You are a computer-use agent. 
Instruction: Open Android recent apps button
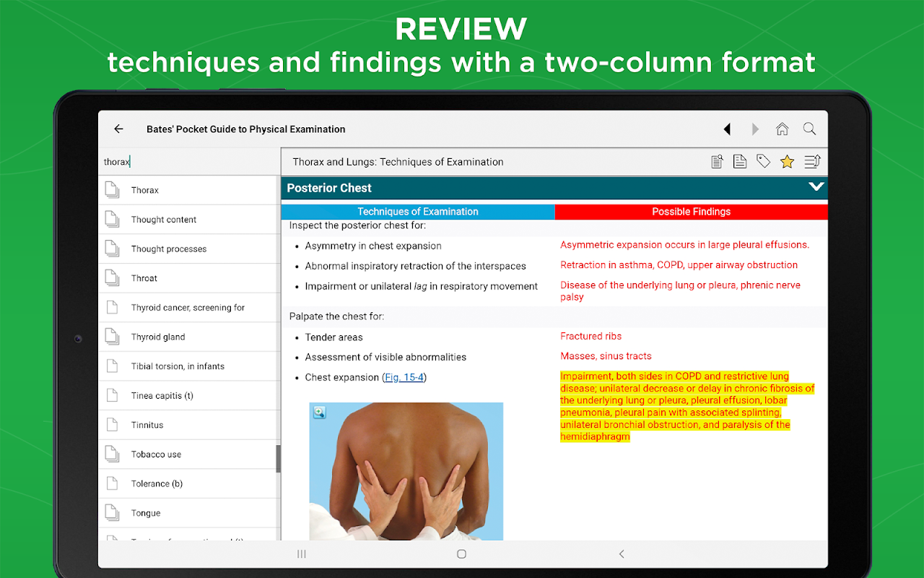pos(302,554)
